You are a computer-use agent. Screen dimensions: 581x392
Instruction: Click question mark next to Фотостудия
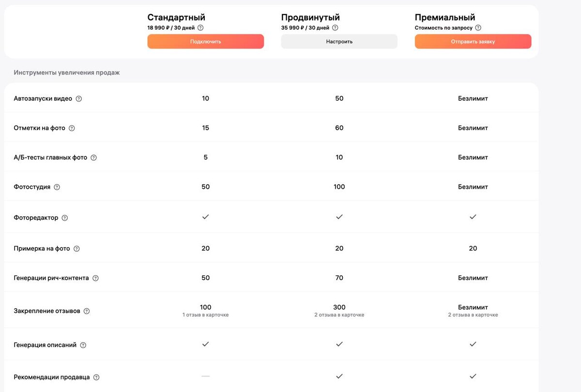pos(57,187)
